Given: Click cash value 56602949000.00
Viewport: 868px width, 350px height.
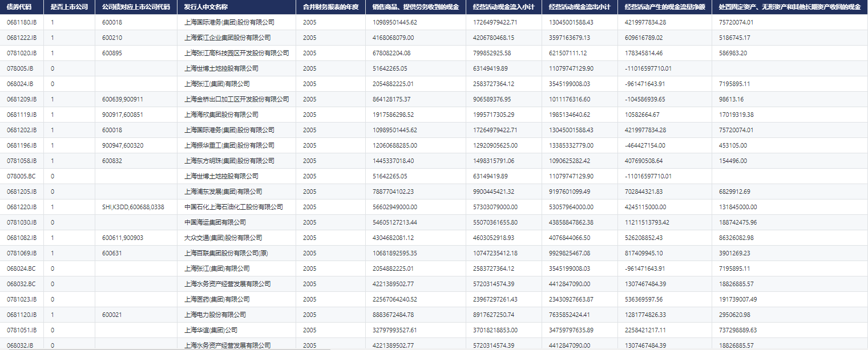Looking at the screenshot, I should [x=395, y=207].
